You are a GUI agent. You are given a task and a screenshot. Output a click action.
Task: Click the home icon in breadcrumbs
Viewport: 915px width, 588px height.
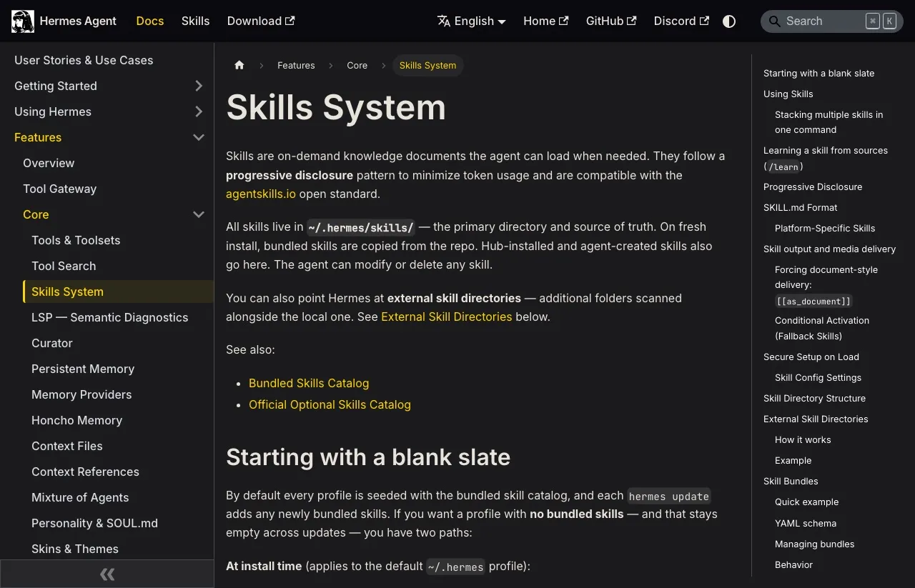(239, 65)
